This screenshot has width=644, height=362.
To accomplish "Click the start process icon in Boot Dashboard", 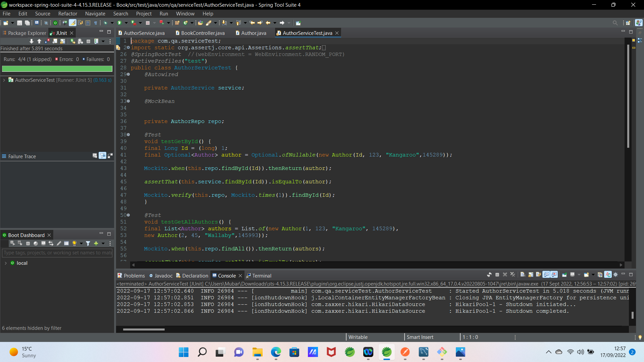I will tap(12, 243).
